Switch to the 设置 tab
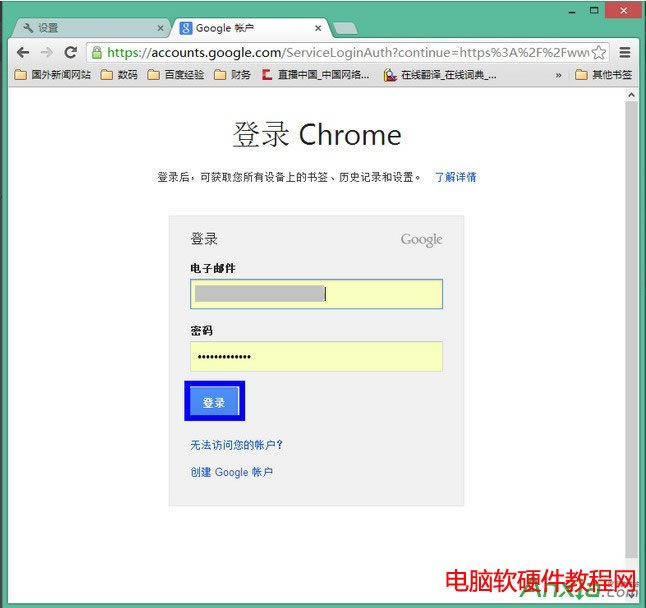646x608 pixels. point(91,28)
